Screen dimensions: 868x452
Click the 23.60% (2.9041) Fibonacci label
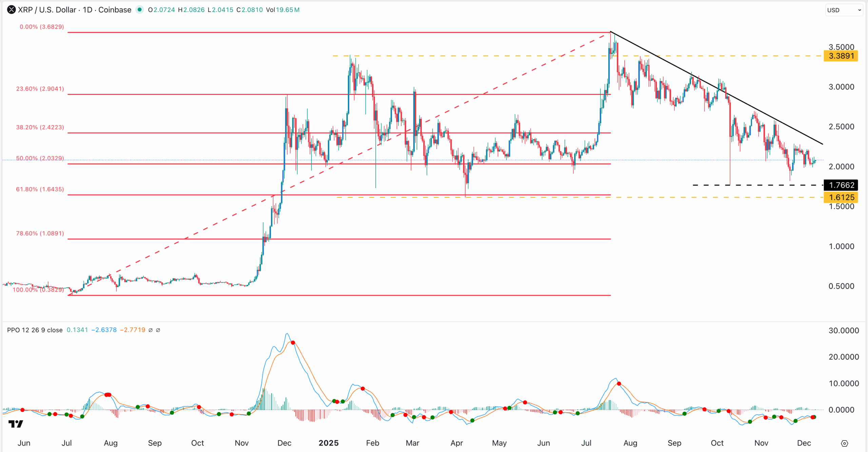coord(40,89)
